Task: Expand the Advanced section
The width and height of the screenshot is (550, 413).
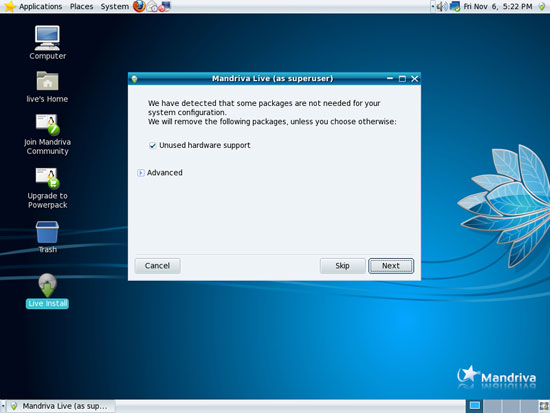Action: point(141,173)
